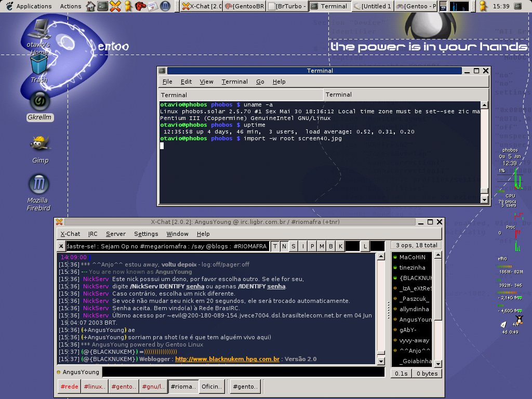Click the X-Chat message input field
Screen dimensions: 532x399
point(243,372)
